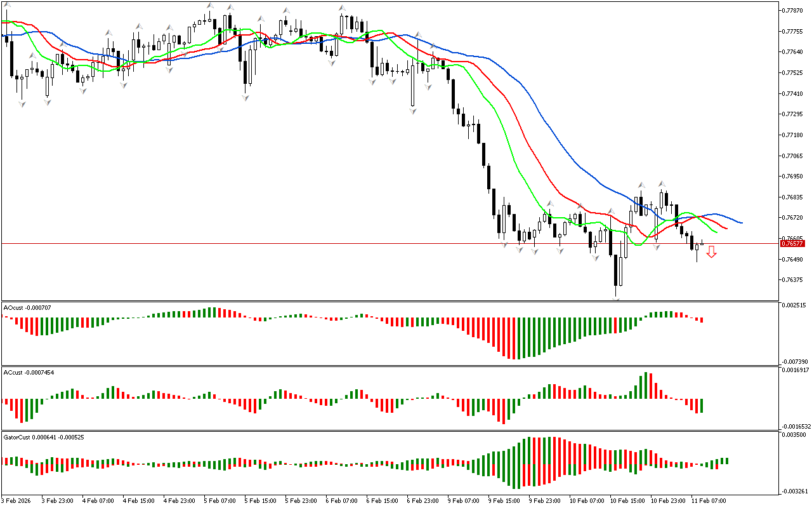812x508 pixels.
Task: Click the 0.003500 scale value in the GatorCust panel
Action: pos(794,436)
